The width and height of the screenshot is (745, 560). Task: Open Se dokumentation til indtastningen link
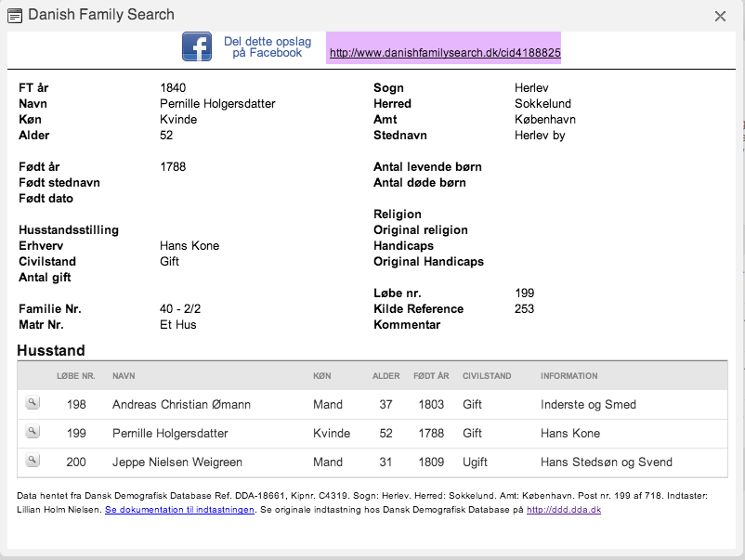tap(179, 510)
